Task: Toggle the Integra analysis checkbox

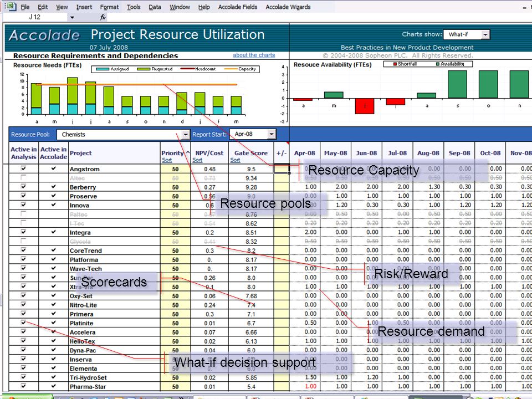Action: [x=23, y=232]
